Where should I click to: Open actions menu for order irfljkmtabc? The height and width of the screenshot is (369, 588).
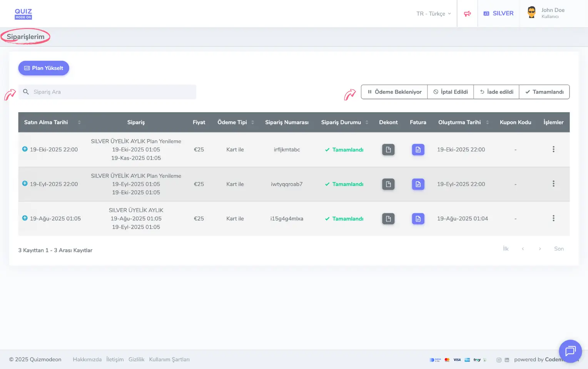click(553, 150)
